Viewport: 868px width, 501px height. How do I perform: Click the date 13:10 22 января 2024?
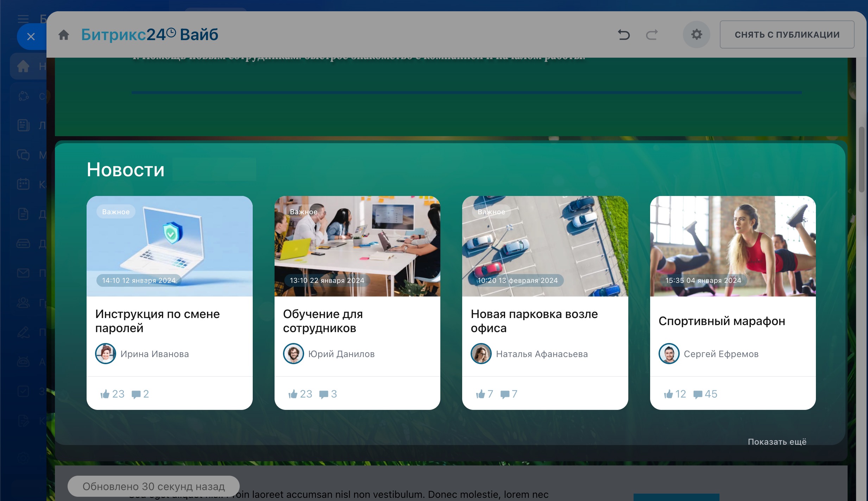point(327,280)
